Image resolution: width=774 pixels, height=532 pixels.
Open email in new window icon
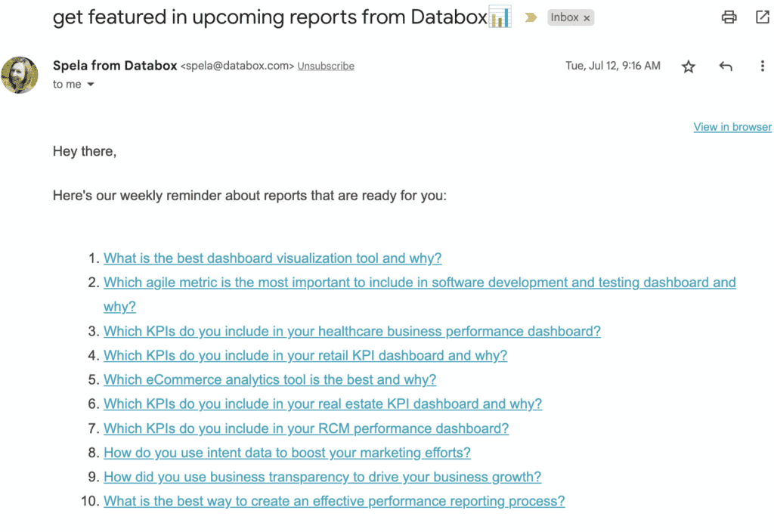pos(762,17)
